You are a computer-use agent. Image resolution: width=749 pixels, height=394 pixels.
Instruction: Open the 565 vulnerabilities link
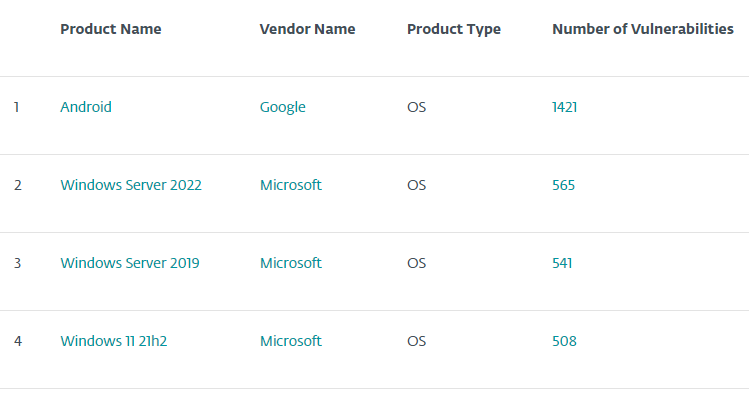pos(564,185)
